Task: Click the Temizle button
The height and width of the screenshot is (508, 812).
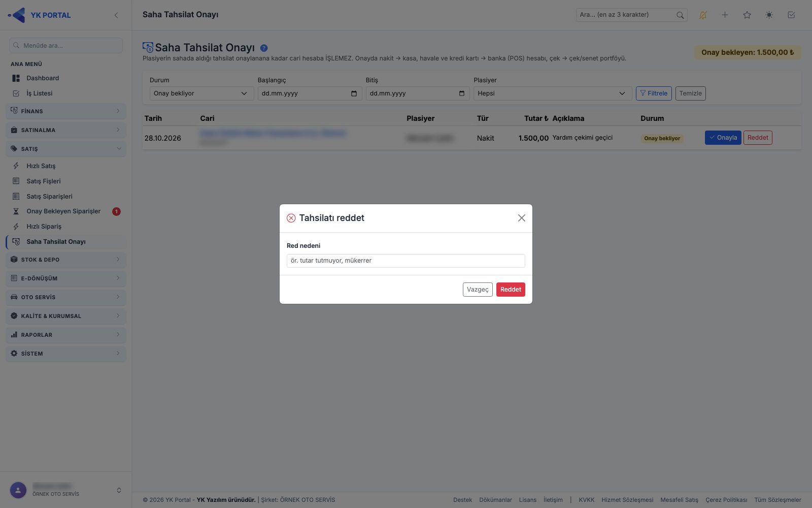Action: click(x=690, y=93)
